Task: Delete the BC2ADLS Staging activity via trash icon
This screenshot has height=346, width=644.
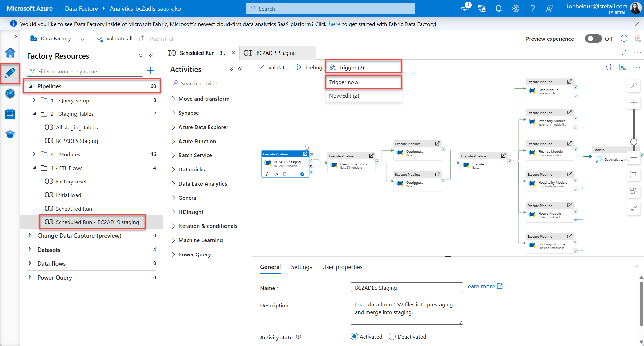Action: click(267, 174)
